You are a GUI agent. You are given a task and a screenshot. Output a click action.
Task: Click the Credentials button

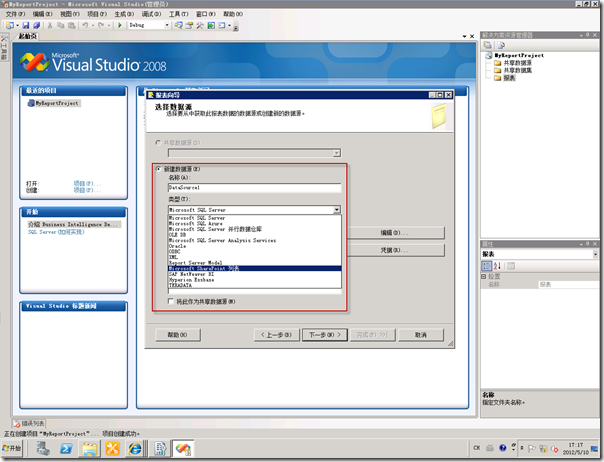[396, 250]
